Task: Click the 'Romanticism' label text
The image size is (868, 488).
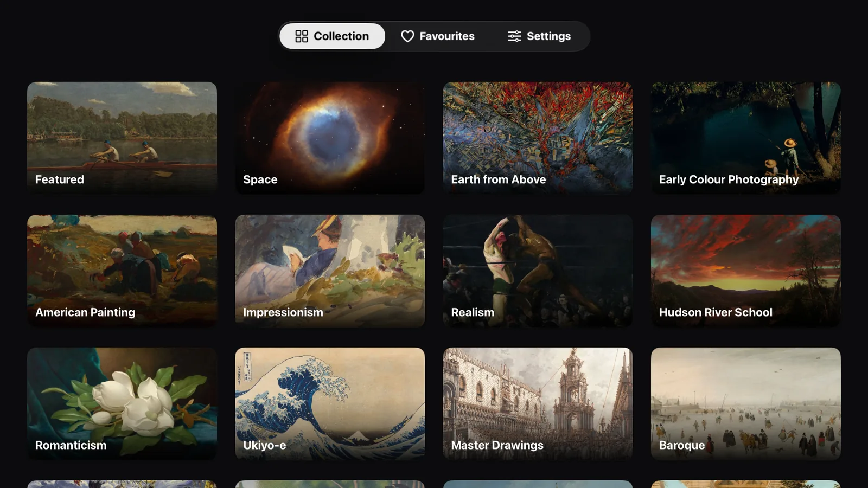Action: tap(71, 445)
